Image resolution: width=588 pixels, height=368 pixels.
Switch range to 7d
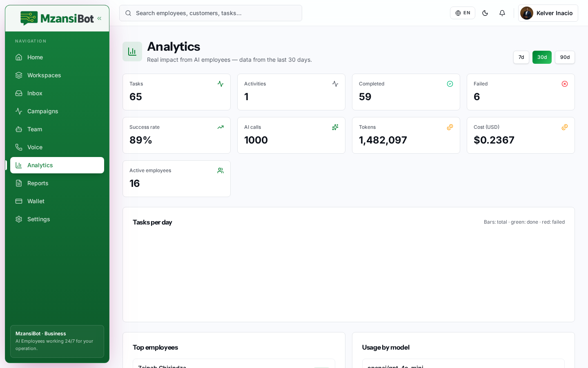pyautogui.click(x=521, y=57)
